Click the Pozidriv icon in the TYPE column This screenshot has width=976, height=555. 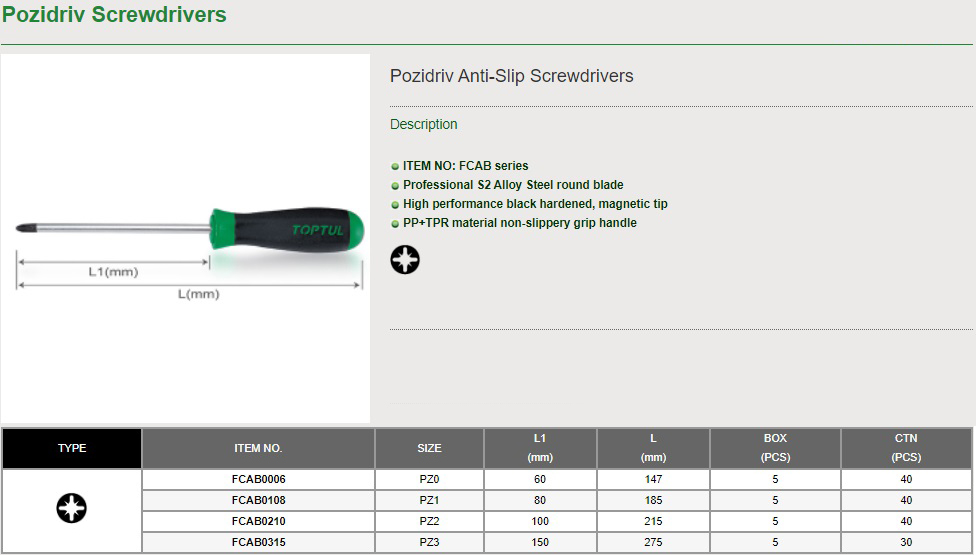point(72,508)
